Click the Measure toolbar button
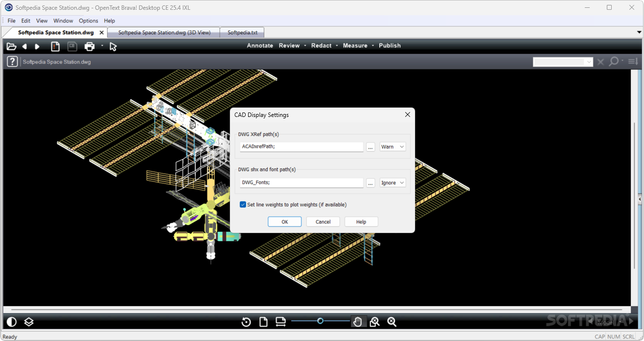The width and height of the screenshot is (644, 341). coord(355,45)
